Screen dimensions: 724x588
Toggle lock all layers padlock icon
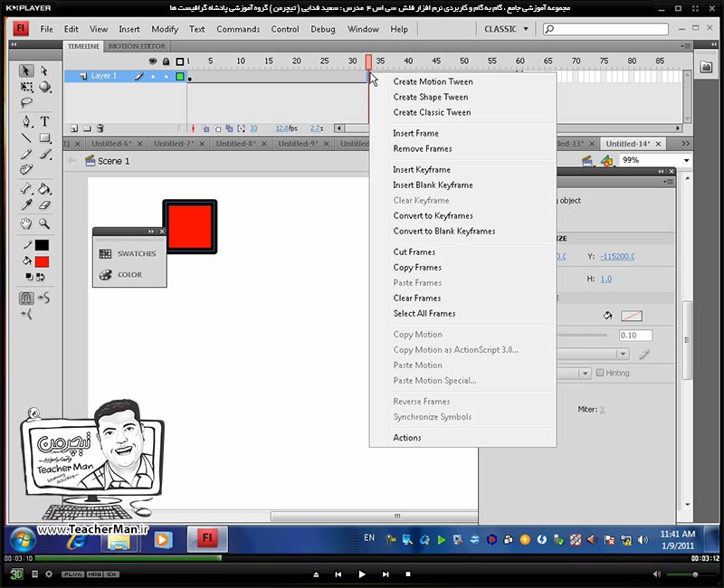tap(167, 61)
